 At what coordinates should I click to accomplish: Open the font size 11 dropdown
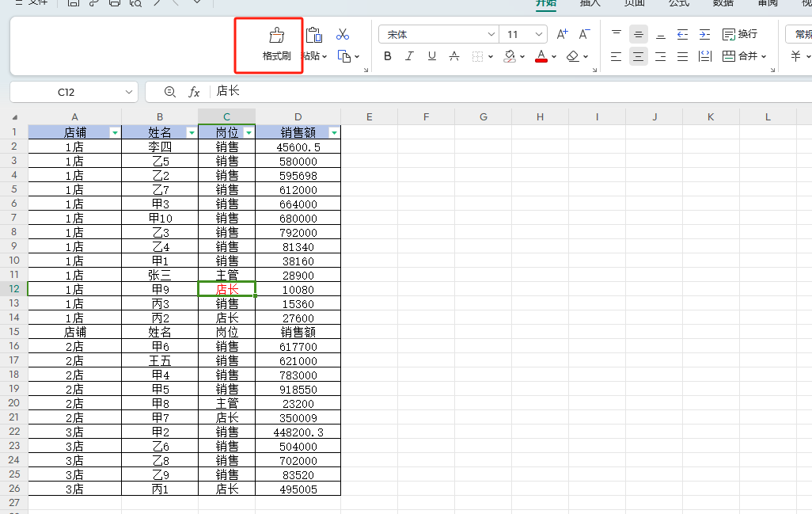click(x=539, y=34)
